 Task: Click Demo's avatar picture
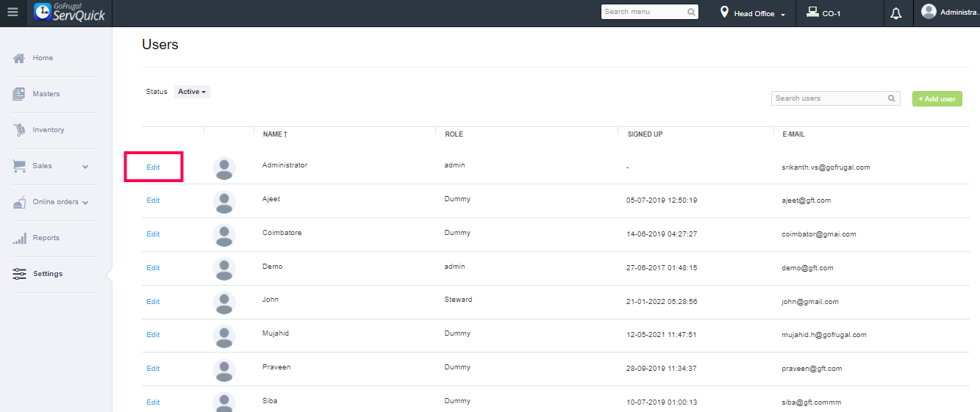pos(224,270)
